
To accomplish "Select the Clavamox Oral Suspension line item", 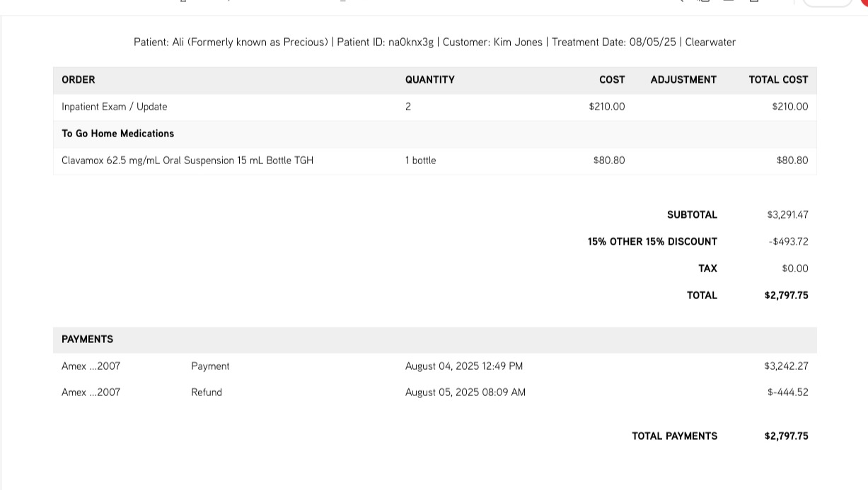I will [187, 161].
